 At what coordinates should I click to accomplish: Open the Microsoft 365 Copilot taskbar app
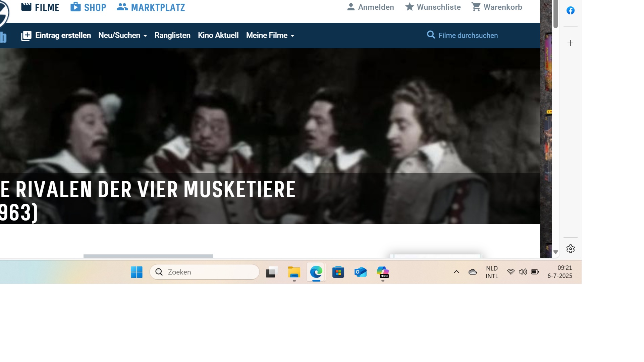(383, 272)
